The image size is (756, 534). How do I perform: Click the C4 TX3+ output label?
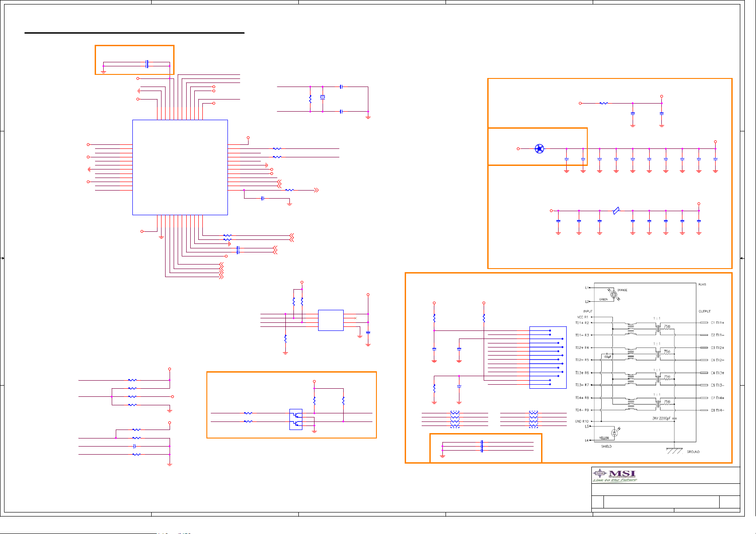pyautogui.click(x=717, y=373)
